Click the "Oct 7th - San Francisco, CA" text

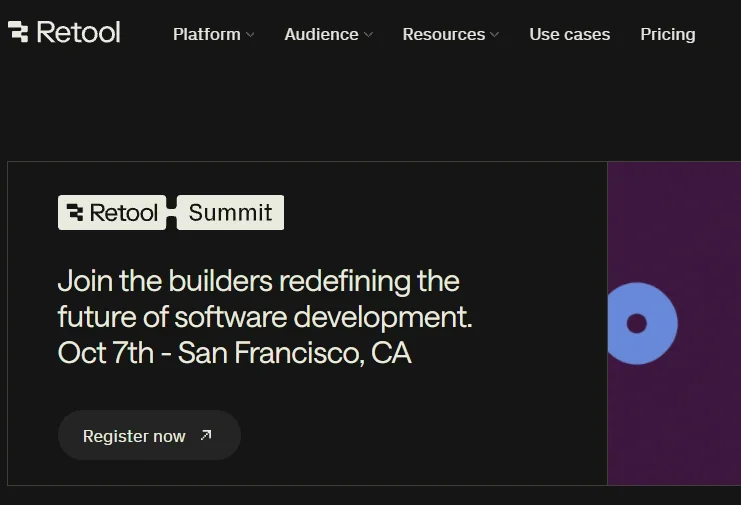tap(234, 353)
